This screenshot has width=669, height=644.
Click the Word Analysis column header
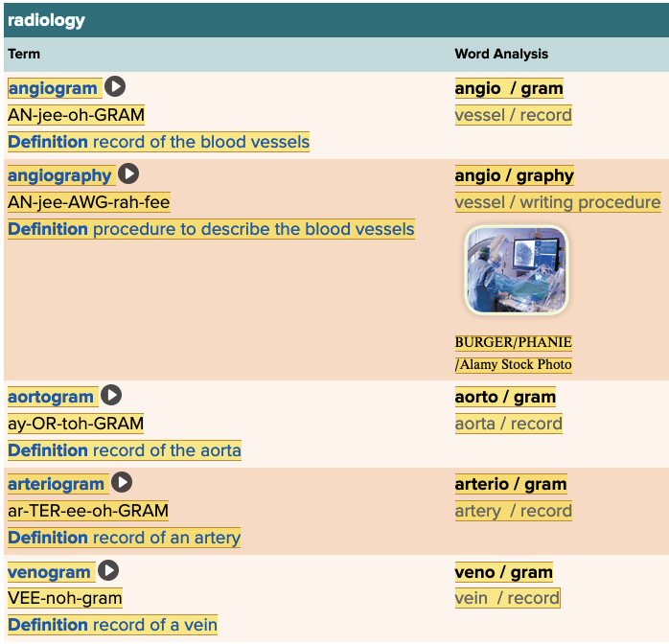[501, 54]
